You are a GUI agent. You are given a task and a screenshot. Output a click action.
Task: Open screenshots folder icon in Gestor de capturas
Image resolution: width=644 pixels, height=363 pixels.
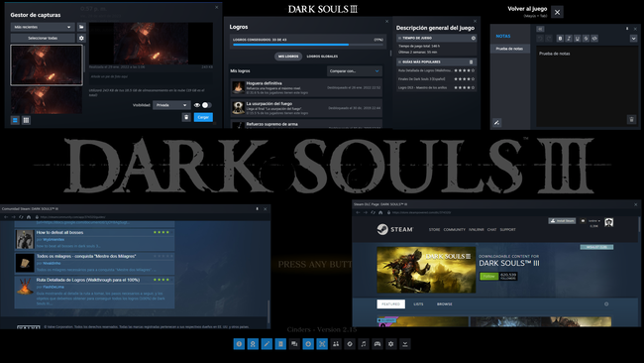click(81, 27)
